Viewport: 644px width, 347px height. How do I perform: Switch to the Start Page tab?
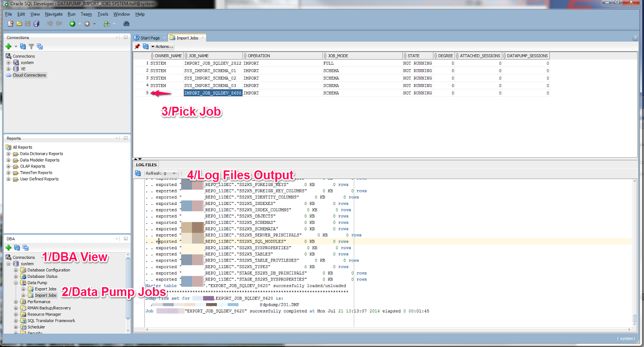150,38
